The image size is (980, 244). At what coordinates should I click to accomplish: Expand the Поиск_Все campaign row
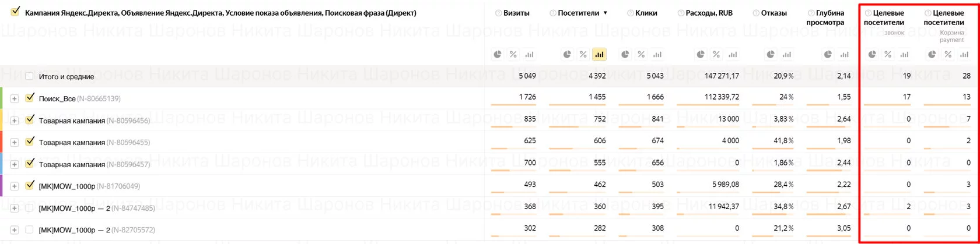pyautogui.click(x=15, y=98)
